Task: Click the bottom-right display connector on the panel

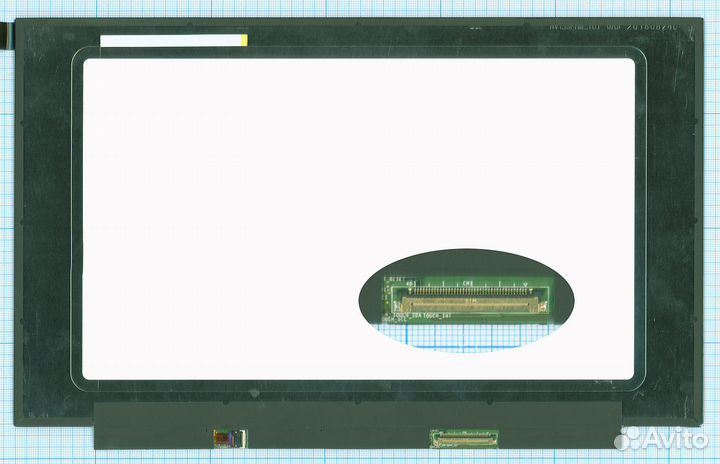Action: pos(464,437)
